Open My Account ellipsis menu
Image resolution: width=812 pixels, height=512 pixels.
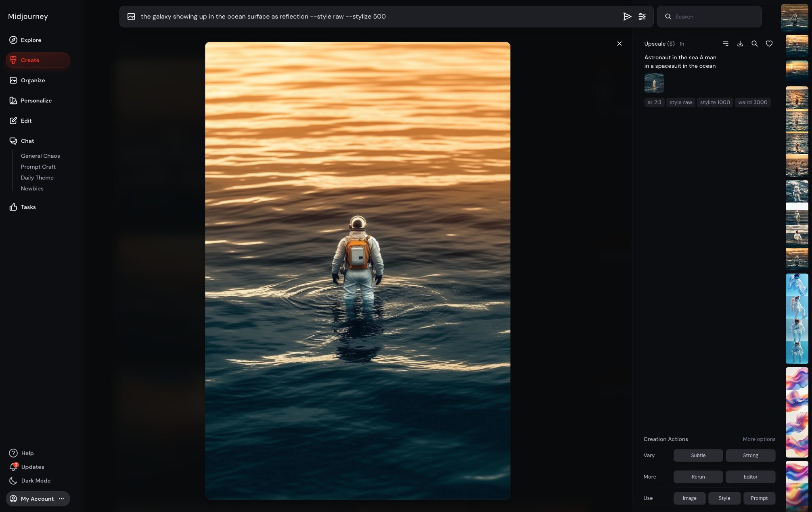[x=61, y=499]
